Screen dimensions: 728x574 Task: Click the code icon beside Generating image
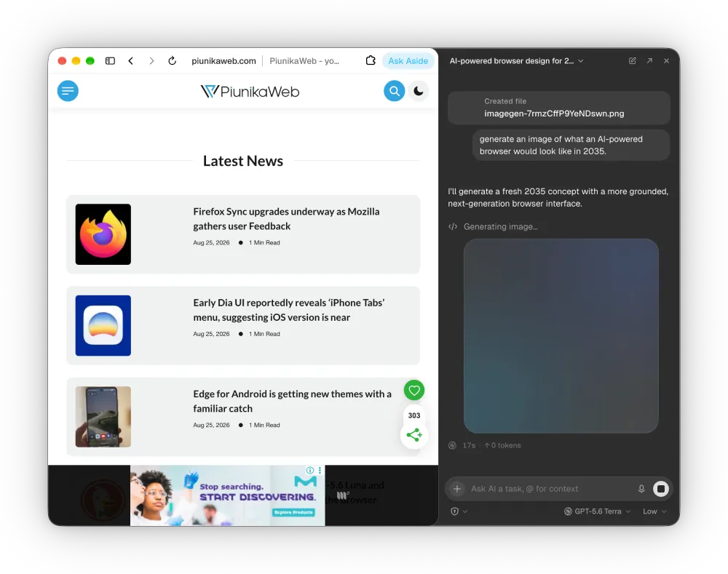pyautogui.click(x=453, y=226)
